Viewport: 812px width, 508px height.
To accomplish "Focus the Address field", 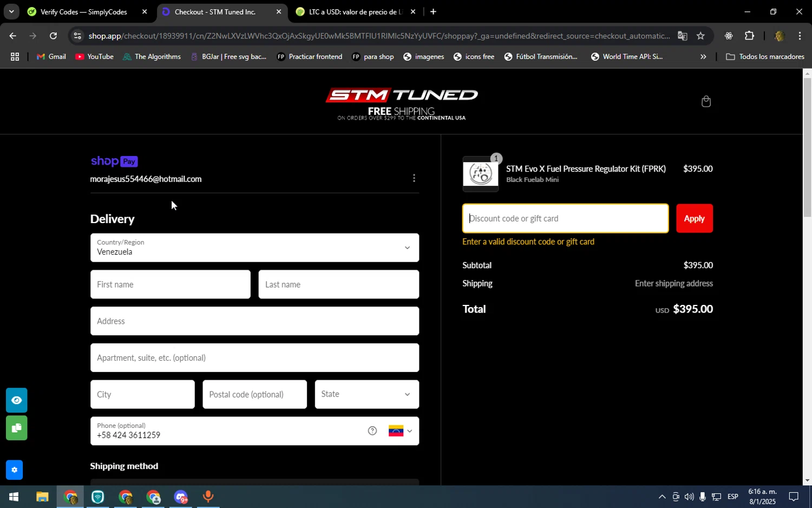I will click(254, 321).
